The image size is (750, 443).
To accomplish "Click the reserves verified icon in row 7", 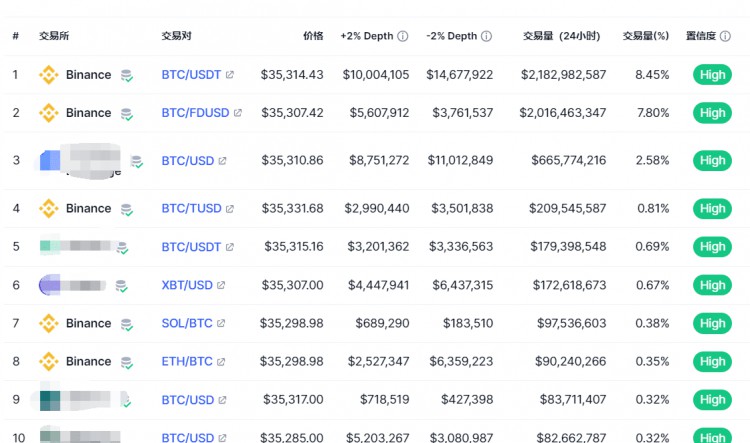I will tap(127, 325).
